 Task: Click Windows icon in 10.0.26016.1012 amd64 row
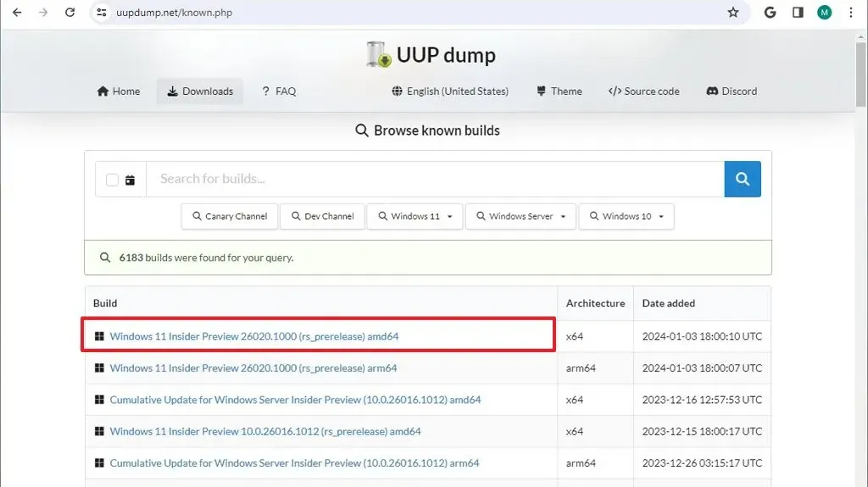tap(99, 431)
